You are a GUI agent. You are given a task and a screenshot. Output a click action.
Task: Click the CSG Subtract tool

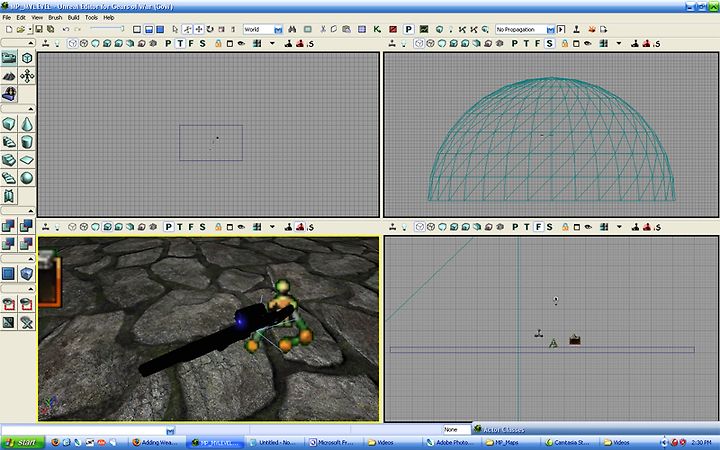click(27, 225)
